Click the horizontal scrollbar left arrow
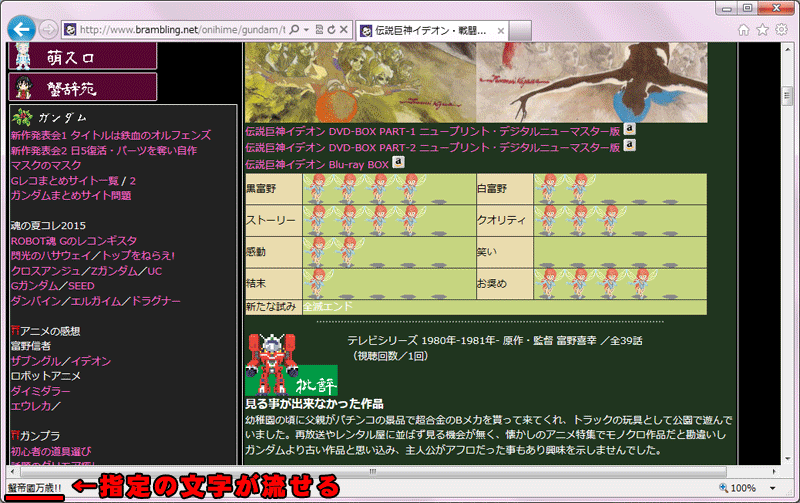The image size is (800, 503). coord(13,471)
